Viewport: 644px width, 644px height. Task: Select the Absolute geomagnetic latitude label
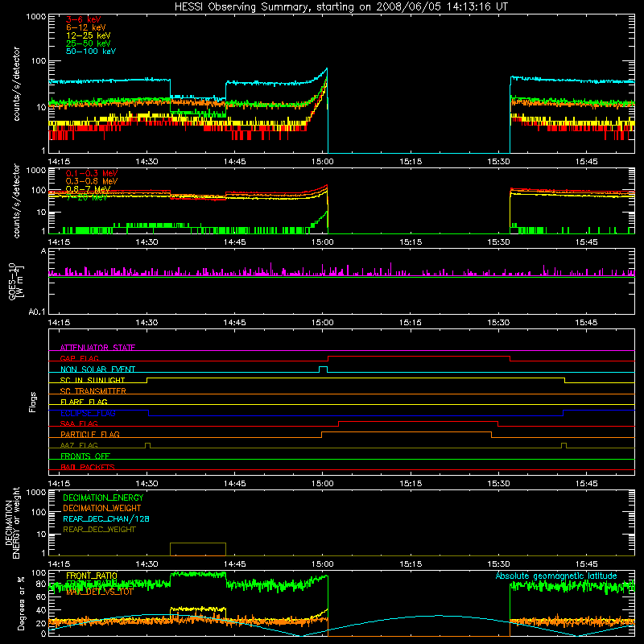click(x=556, y=576)
